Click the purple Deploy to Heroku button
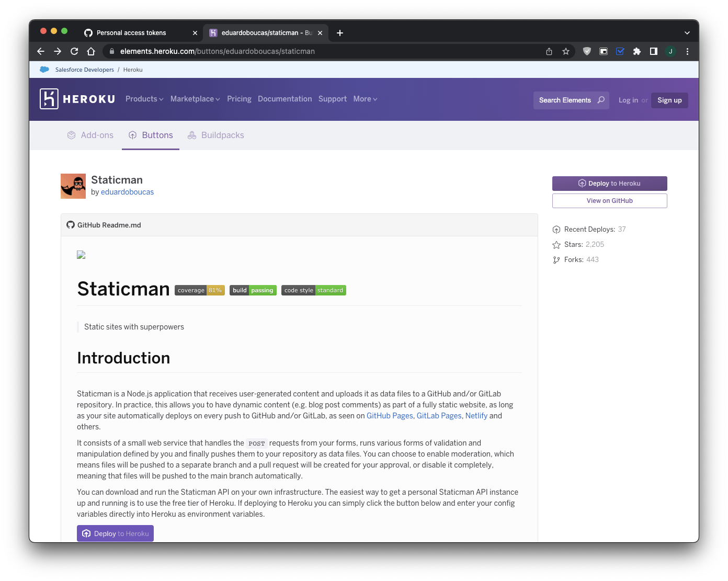728x581 pixels. [610, 184]
